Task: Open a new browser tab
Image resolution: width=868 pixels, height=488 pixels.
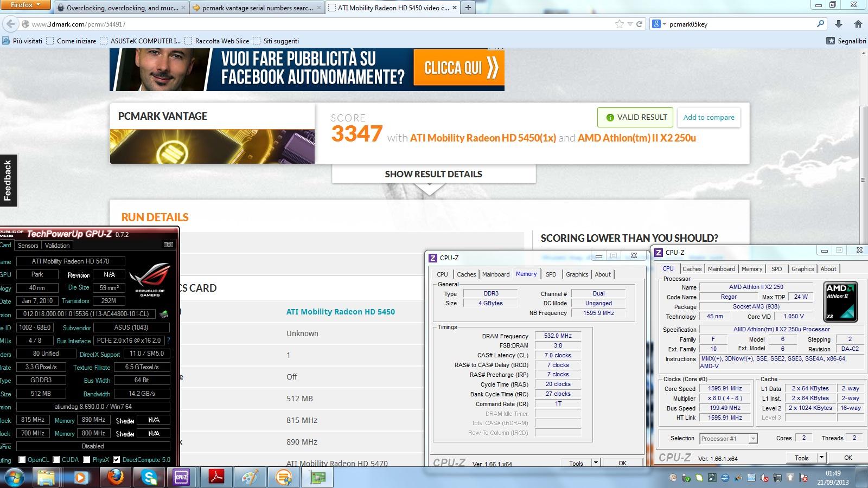Action: [468, 8]
